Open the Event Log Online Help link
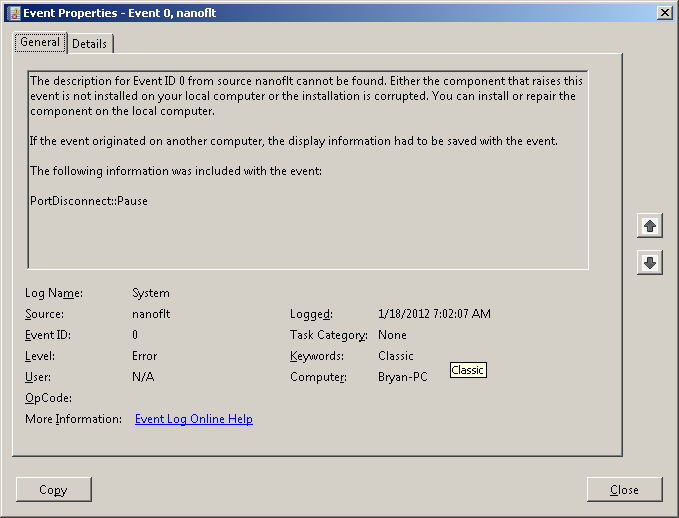Screen dimensions: 679x518 click(193, 419)
